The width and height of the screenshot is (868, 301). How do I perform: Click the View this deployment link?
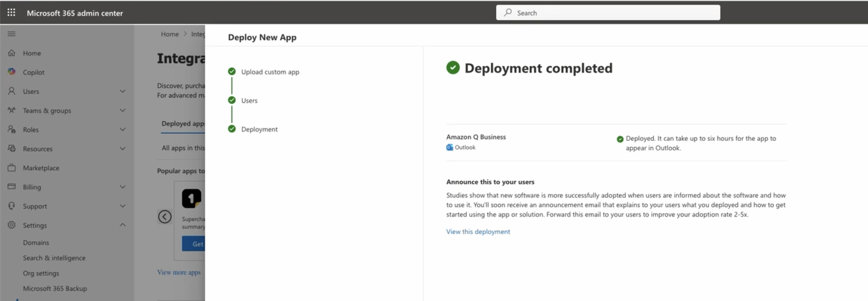coord(478,232)
